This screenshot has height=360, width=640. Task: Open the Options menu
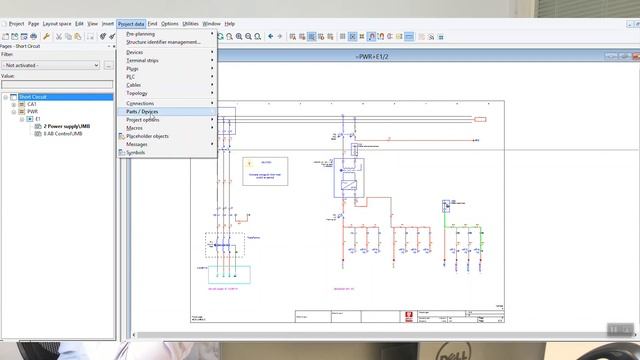(x=169, y=24)
